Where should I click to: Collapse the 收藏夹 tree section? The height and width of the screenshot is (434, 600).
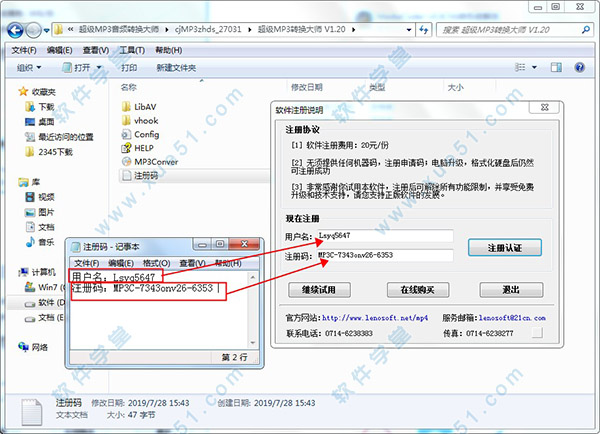[11, 91]
